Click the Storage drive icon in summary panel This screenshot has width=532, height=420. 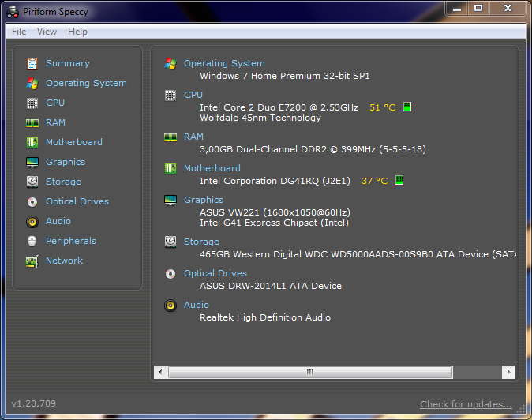170,242
